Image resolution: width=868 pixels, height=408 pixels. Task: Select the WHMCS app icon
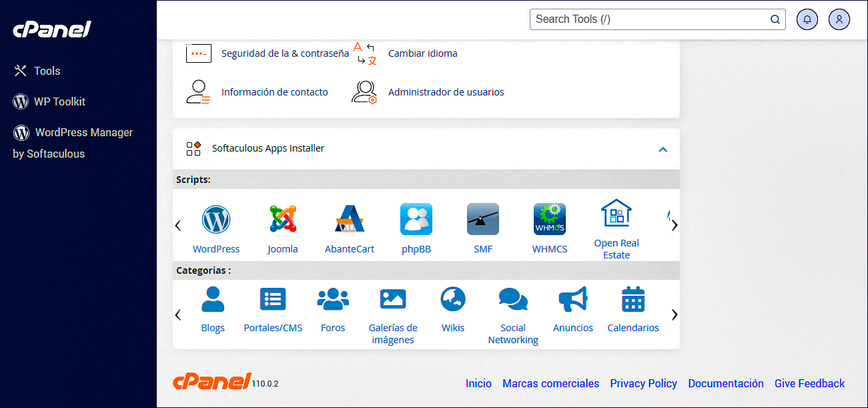pos(549,219)
